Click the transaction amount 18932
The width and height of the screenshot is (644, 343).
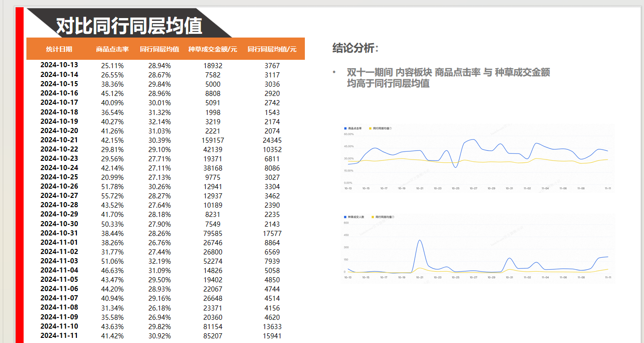coord(213,66)
